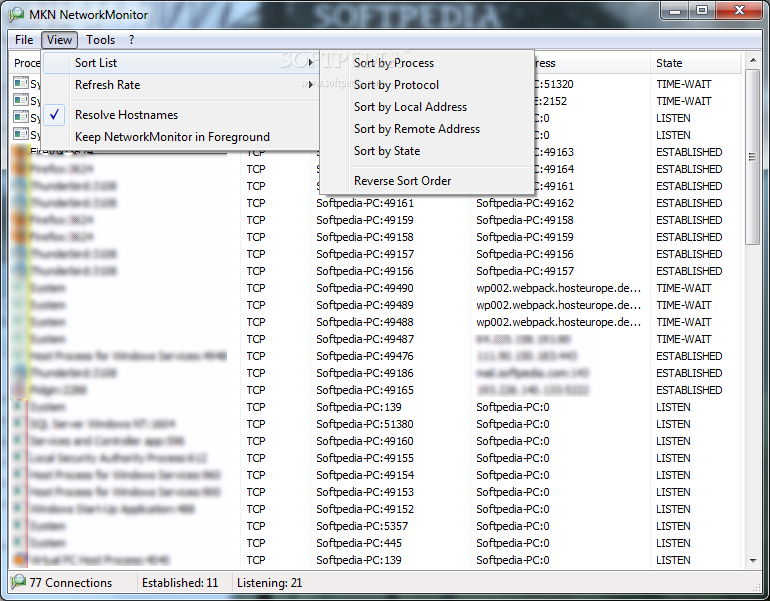
Task: Click the MKN NetworkMonitor title bar icon
Action: (x=17, y=15)
